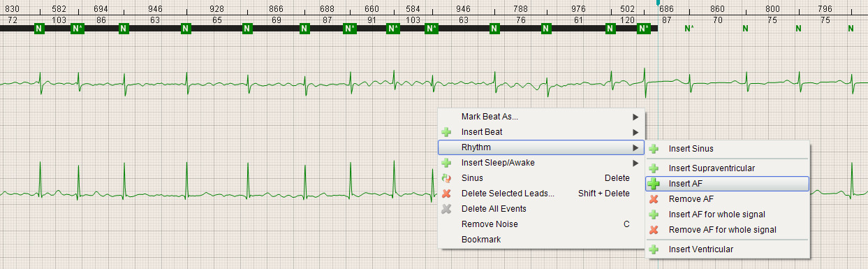This screenshot has height=269, width=868.
Task: Click the RR interval value 694
Action: tap(101, 9)
